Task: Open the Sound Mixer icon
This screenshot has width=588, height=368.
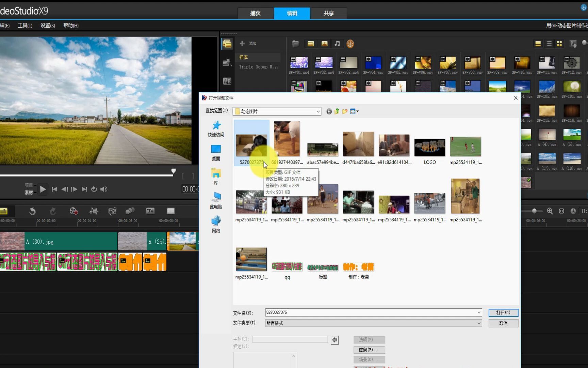Action: 94,211
